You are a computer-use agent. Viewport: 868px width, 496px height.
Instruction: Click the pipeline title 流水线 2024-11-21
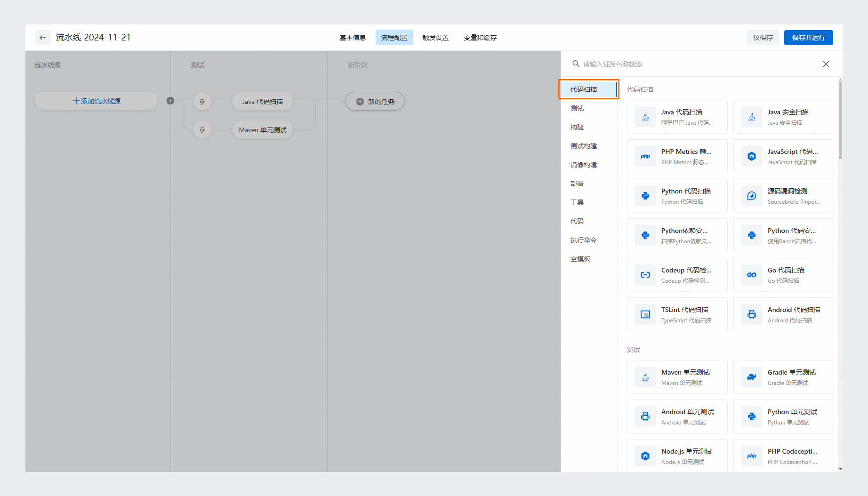click(93, 38)
